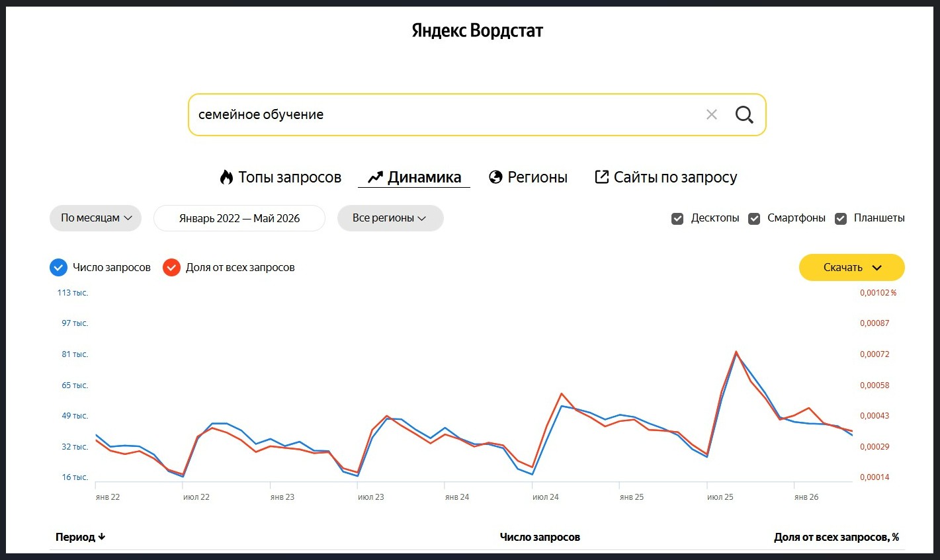
Task: Expand the По месяцам grouping dropdown
Action: (96, 218)
